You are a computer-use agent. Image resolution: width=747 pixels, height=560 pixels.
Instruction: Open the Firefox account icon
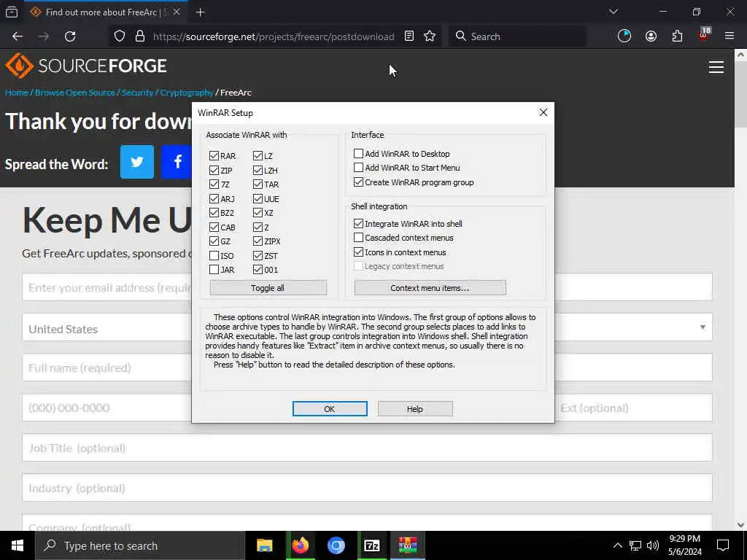pos(651,36)
